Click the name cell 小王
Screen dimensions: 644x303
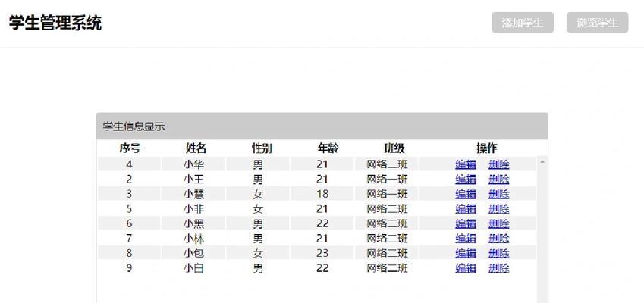click(193, 180)
